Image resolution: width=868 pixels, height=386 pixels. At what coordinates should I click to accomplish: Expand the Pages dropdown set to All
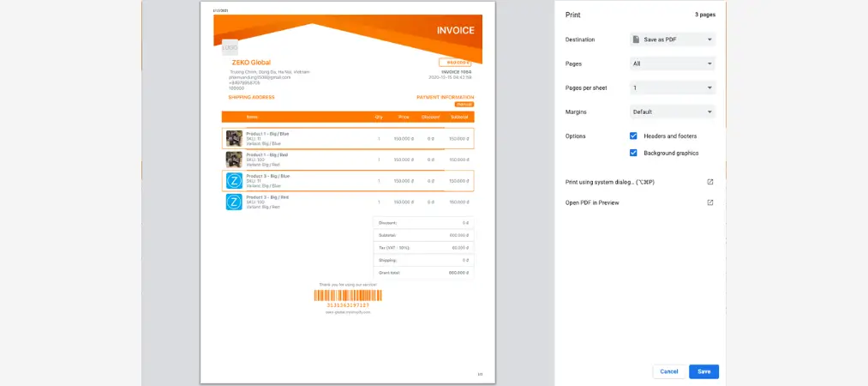click(x=673, y=63)
